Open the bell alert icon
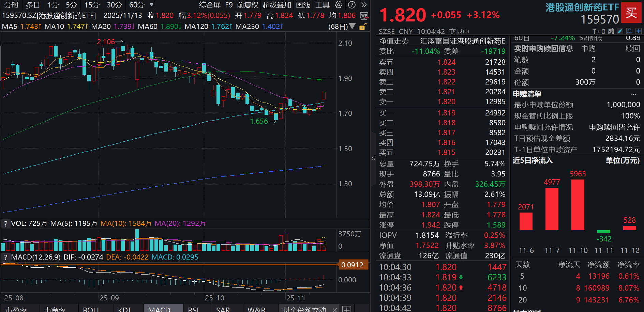Screen dimensions: 644x312 point(629,31)
